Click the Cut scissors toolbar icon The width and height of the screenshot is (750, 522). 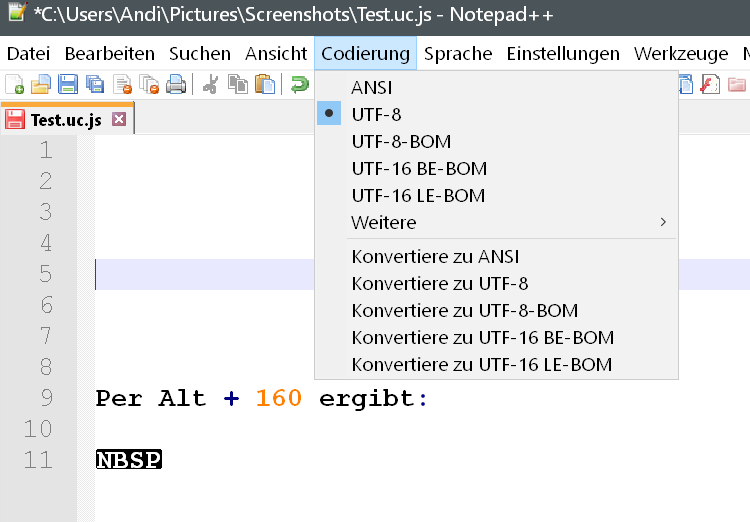(210, 85)
